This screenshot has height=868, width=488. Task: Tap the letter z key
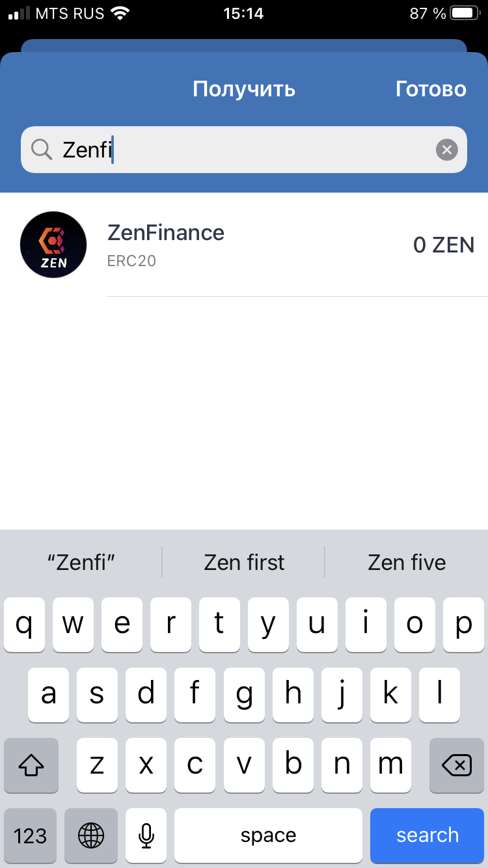[97, 765]
